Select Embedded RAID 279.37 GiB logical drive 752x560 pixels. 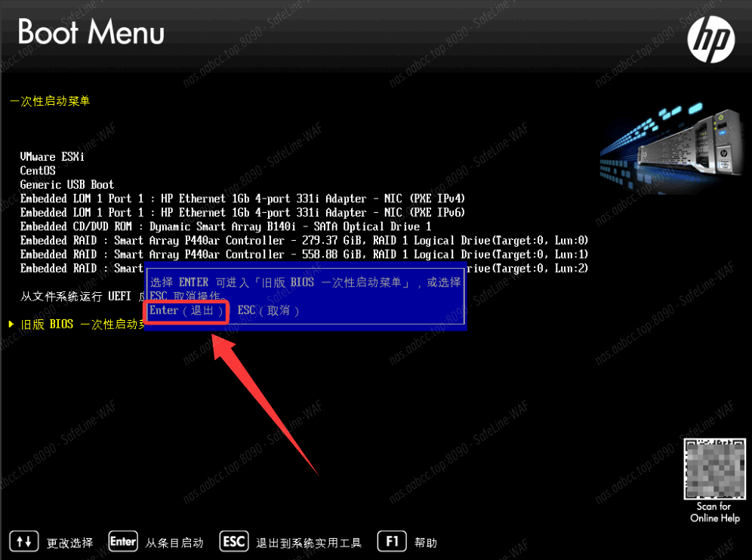coord(304,240)
